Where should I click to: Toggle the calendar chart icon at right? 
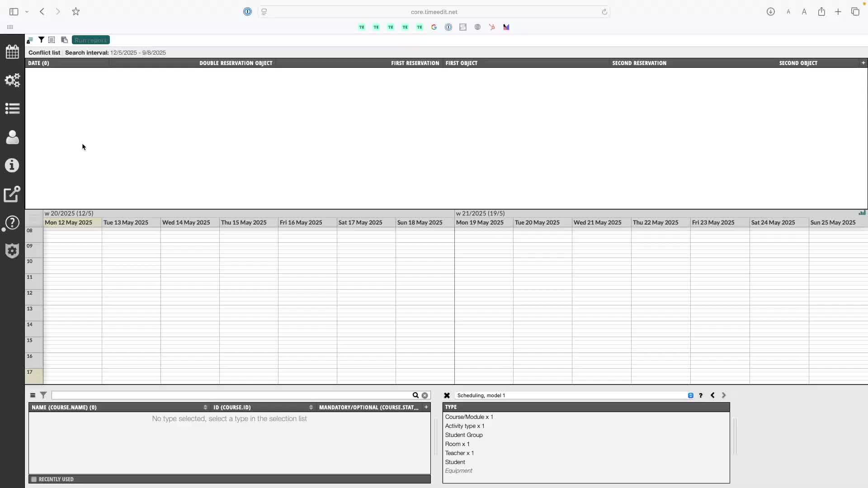pos(862,213)
